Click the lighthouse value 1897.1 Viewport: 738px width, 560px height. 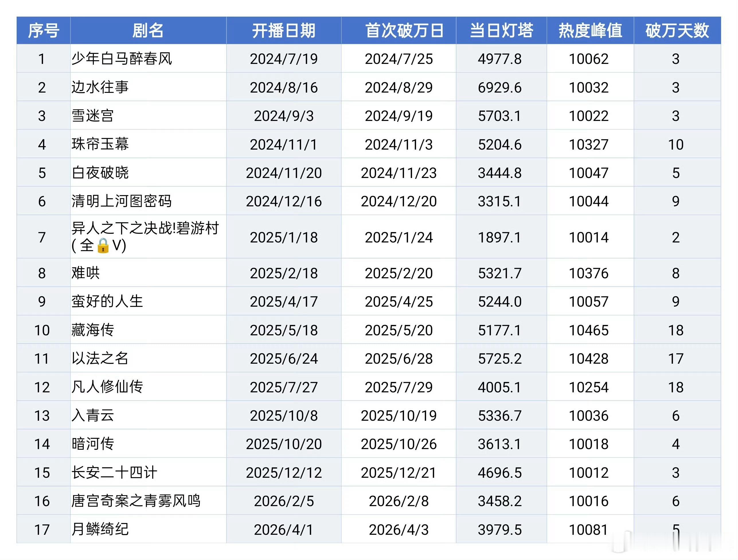click(499, 238)
